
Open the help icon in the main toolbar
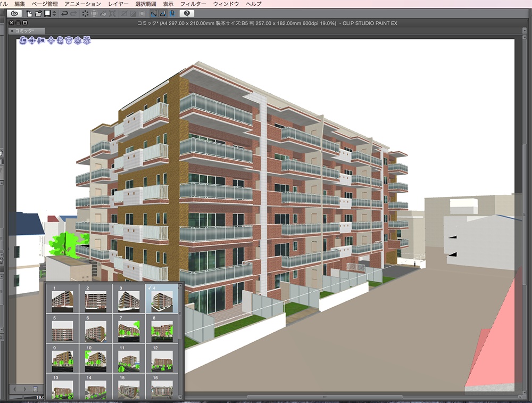(186, 13)
